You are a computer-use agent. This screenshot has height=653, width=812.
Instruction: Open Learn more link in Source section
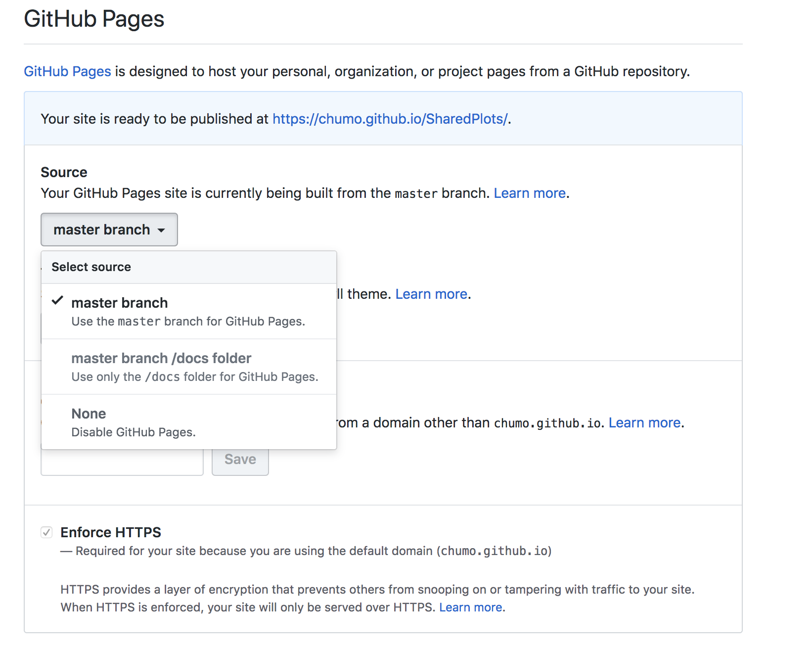point(530,193)
